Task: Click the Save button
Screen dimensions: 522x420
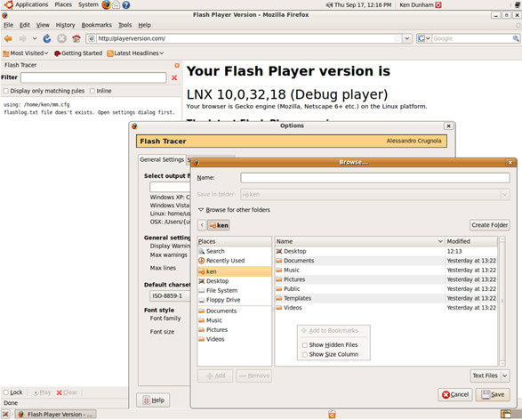Action: click(x=493, y=395)
